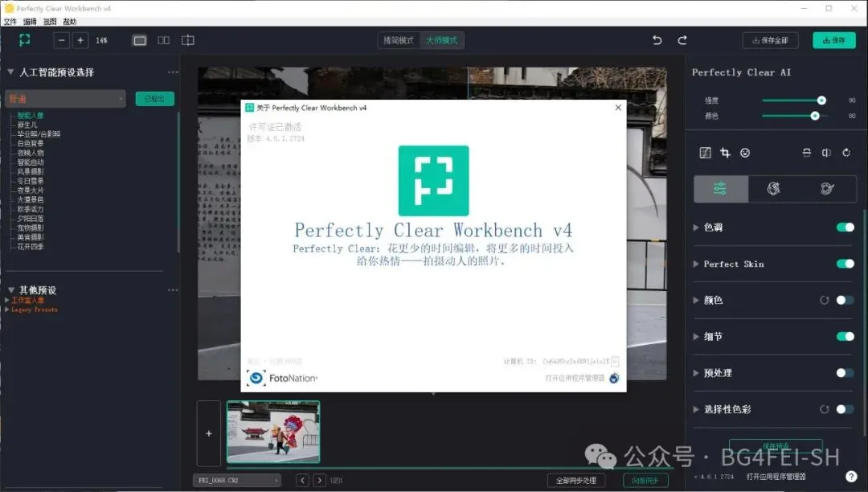Open the portrait face retouch tab
868x492 pixels.
[x=774, y=189]
